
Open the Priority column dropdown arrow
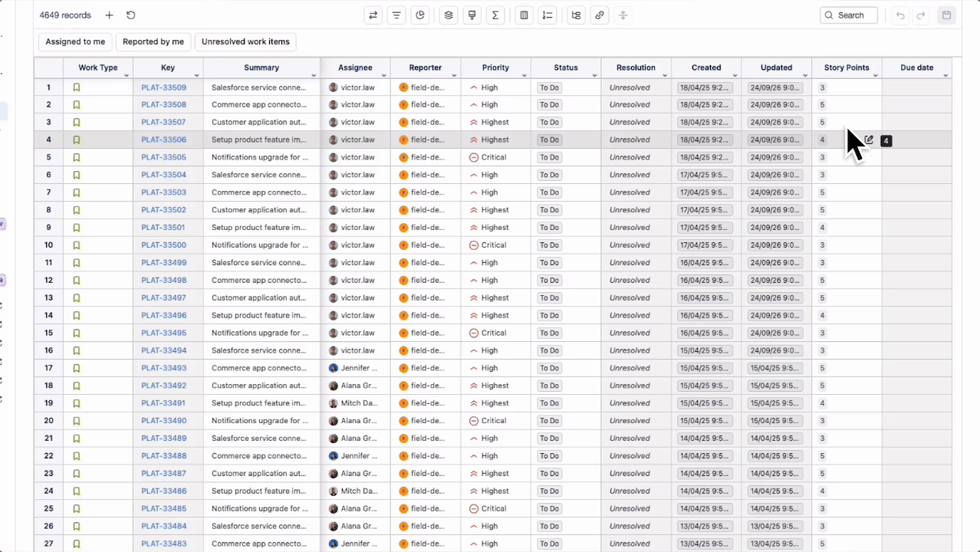tap(525, 75)
